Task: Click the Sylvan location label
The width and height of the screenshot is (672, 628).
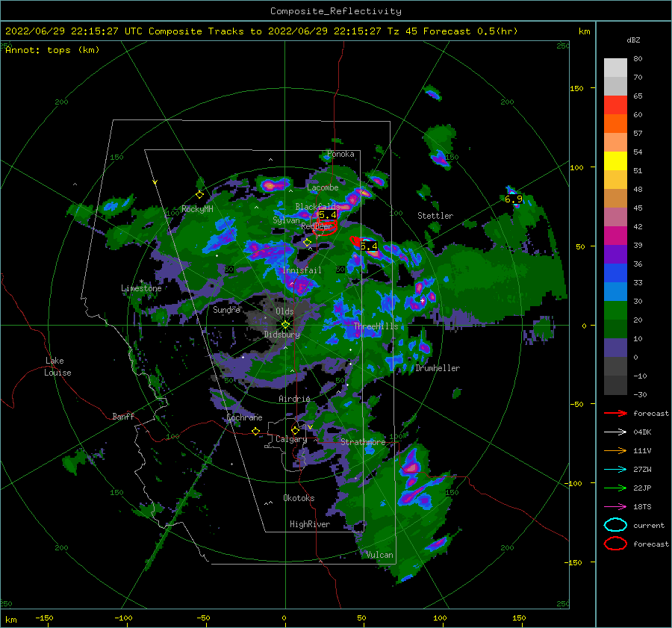Action: tap(286, 220)
